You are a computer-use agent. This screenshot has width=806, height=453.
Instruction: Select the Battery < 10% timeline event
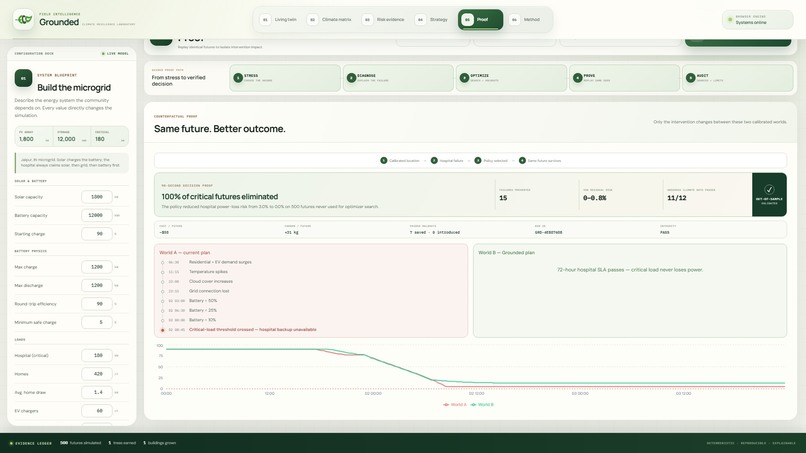coord(203,320)
